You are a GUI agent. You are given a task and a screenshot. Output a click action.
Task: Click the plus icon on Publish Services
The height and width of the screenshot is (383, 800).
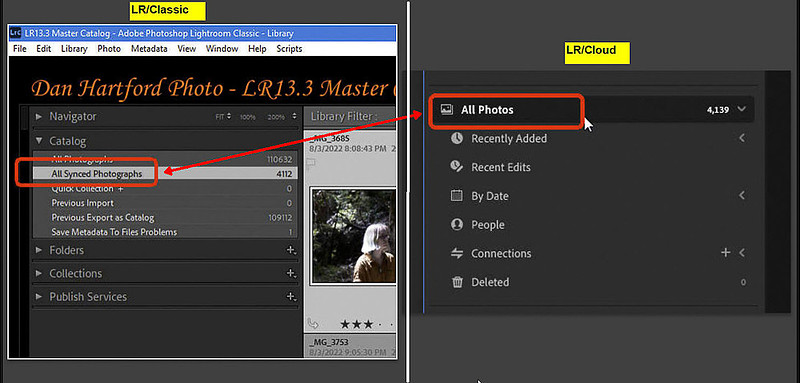click(291, 297)
